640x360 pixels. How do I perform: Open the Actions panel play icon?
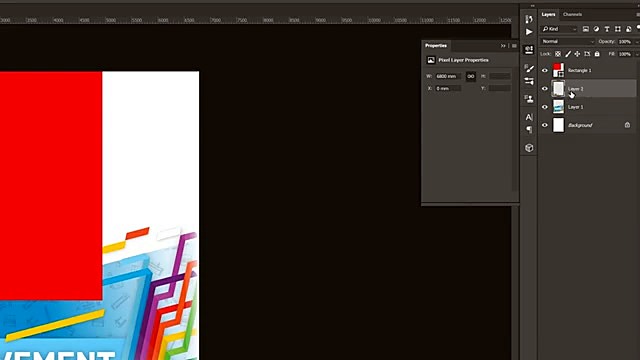point(529,32)
